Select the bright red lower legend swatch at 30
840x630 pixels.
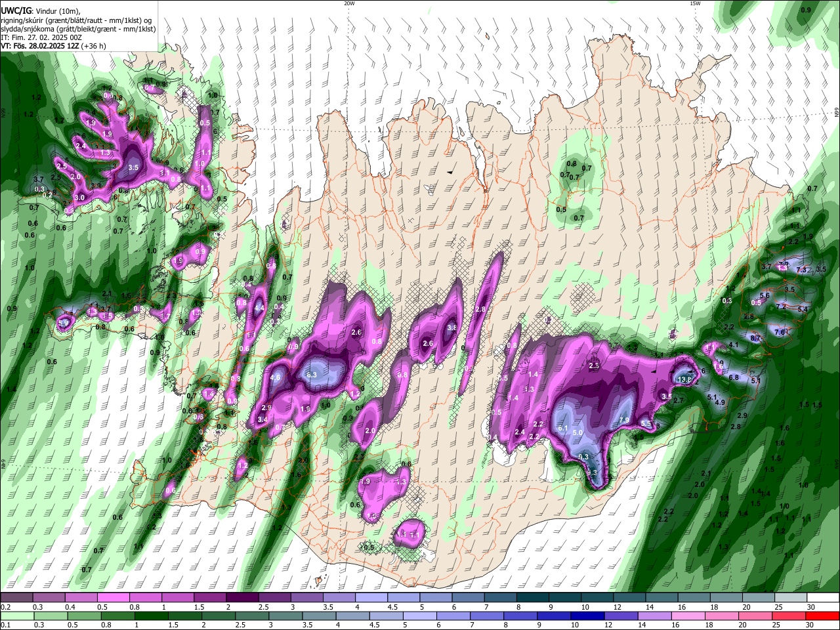823,616
